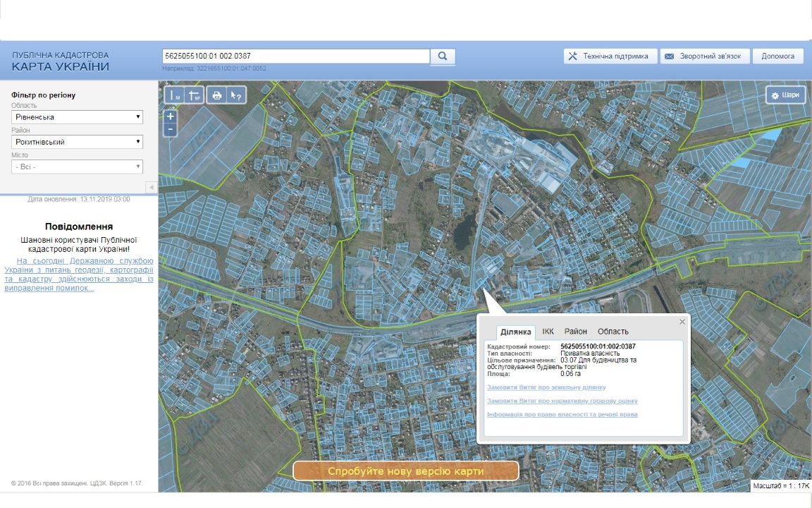Image resolution: width=812 pixels, height=508 pixels.
Task: Open the Область dropdown showing Рівненська
Action: (x=77, y=117)
